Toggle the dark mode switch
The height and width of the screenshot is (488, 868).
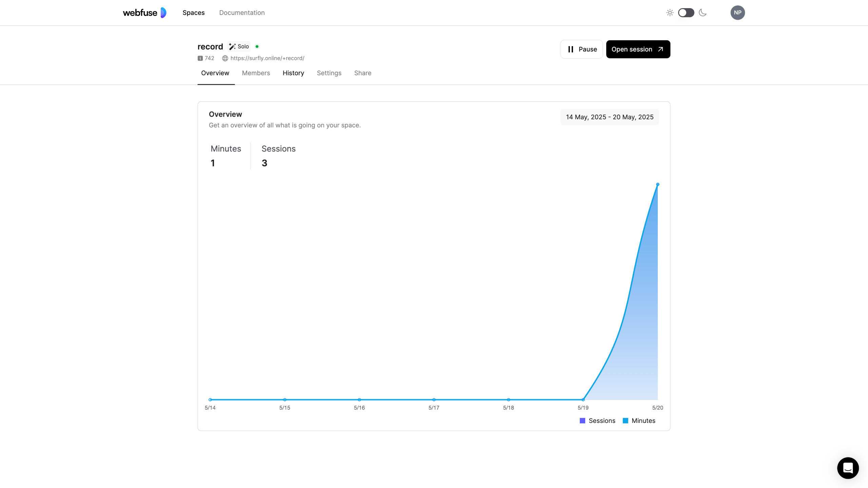(x=686, y=13)
